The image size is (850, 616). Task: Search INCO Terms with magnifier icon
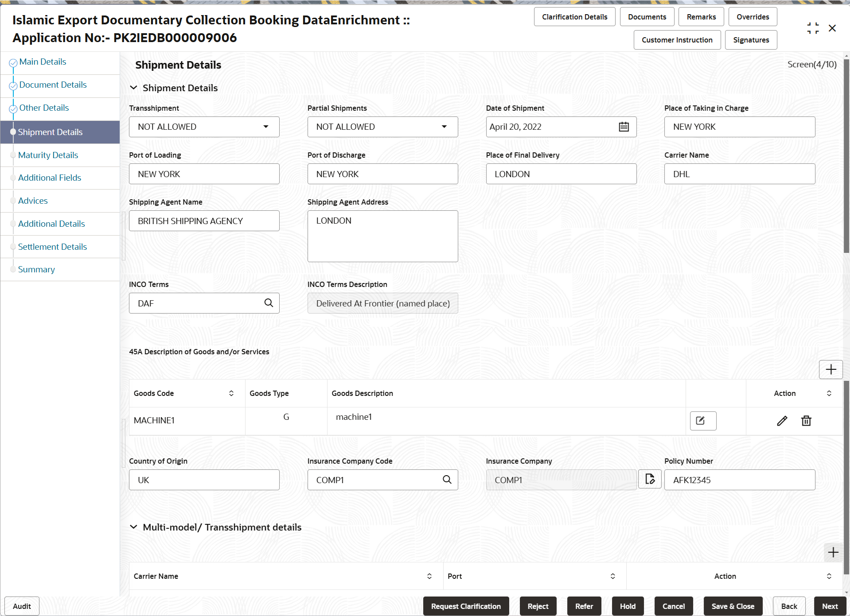[269, 303]
